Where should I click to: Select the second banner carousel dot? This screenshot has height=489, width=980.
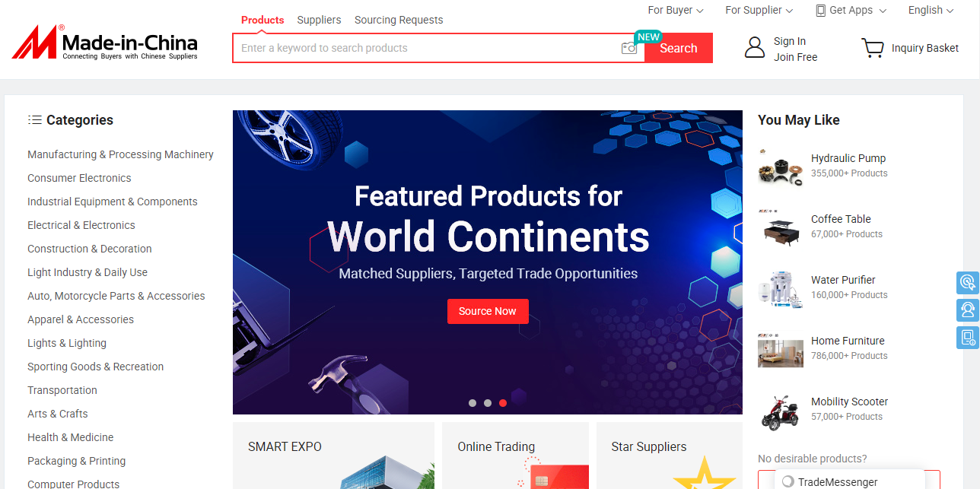(x=488, y=403)
